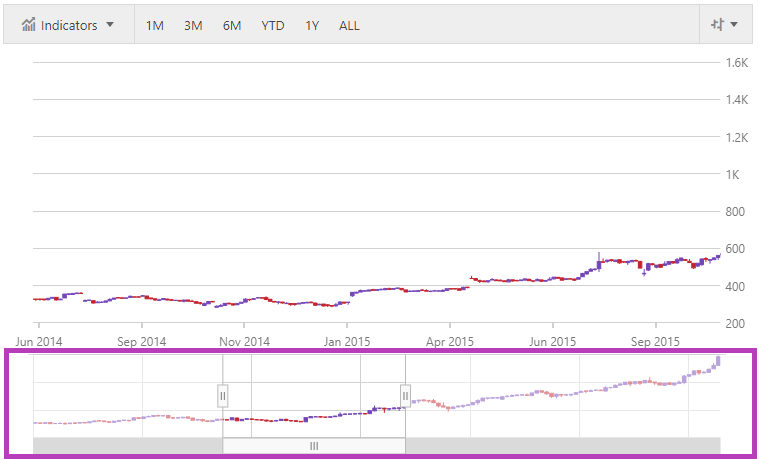Viewport: 759px width, 459px height.
Task: Grab the left navigator range handle
Action: pyautogui.click(x=223, y=396)
